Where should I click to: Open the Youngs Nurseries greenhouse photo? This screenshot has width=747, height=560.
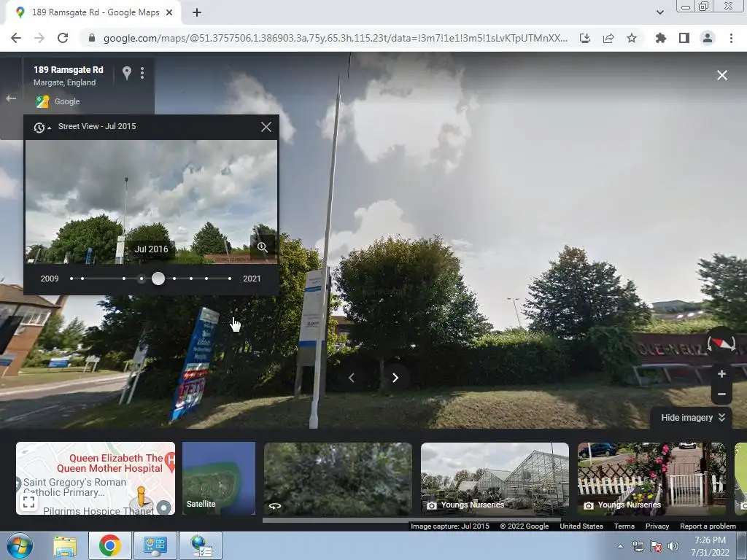pos(495,478)
